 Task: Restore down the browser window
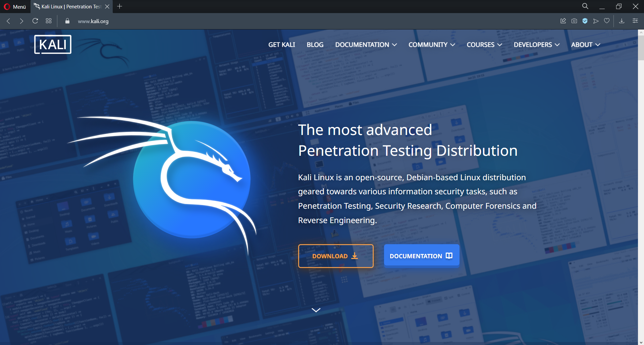click(x=619, y=6)
